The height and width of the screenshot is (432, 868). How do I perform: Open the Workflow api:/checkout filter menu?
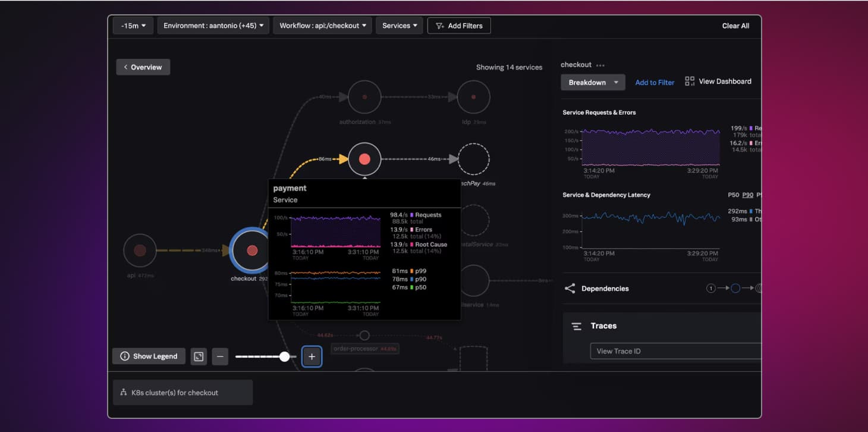[323, 25]
